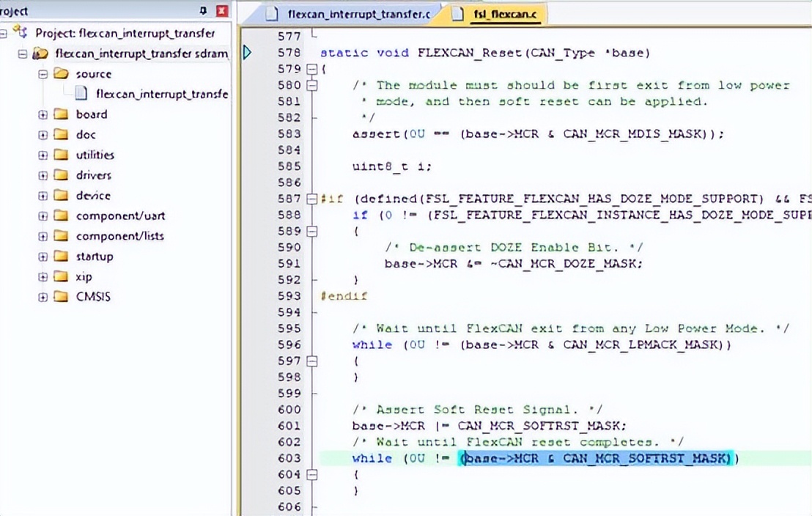This screenshot has width=812, height=516.
Task: Click the board folder label
Action: tap(92, 114)
